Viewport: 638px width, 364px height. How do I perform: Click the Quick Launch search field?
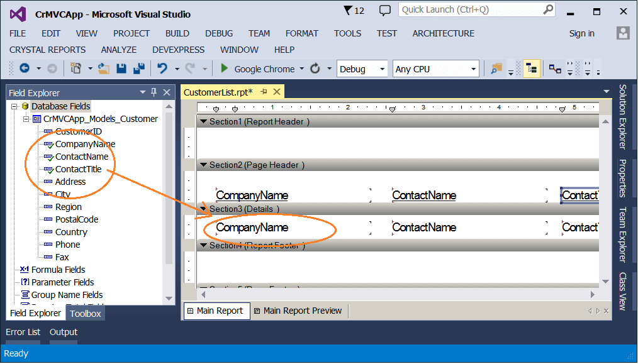(476, 10)
